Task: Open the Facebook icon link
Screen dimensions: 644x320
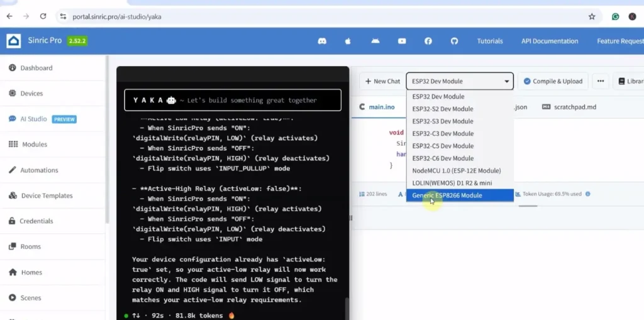Action: pos(428,41)
